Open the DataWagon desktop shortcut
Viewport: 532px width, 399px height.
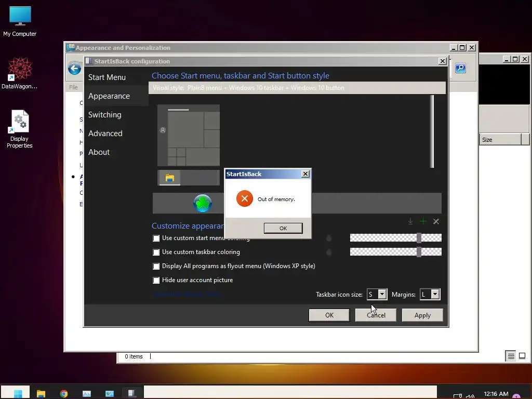pyautogui.click(x=20, y=73)
